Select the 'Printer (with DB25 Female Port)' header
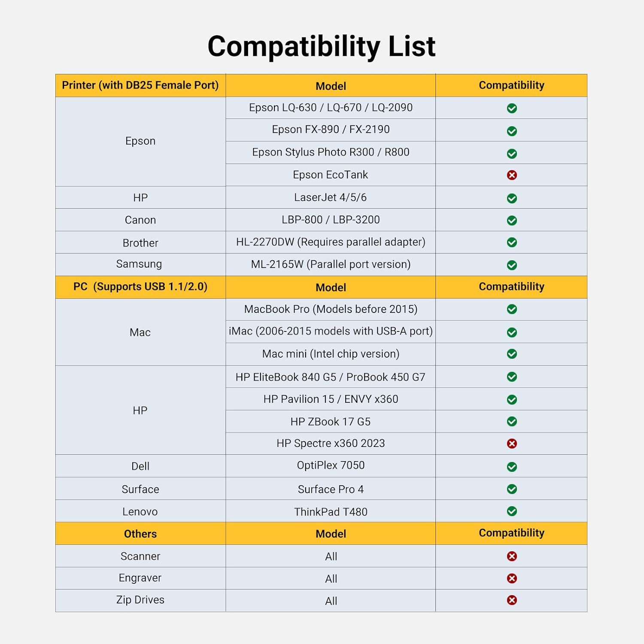The width and height of the screenshot is (644, 644). click(x=140, y=85)
